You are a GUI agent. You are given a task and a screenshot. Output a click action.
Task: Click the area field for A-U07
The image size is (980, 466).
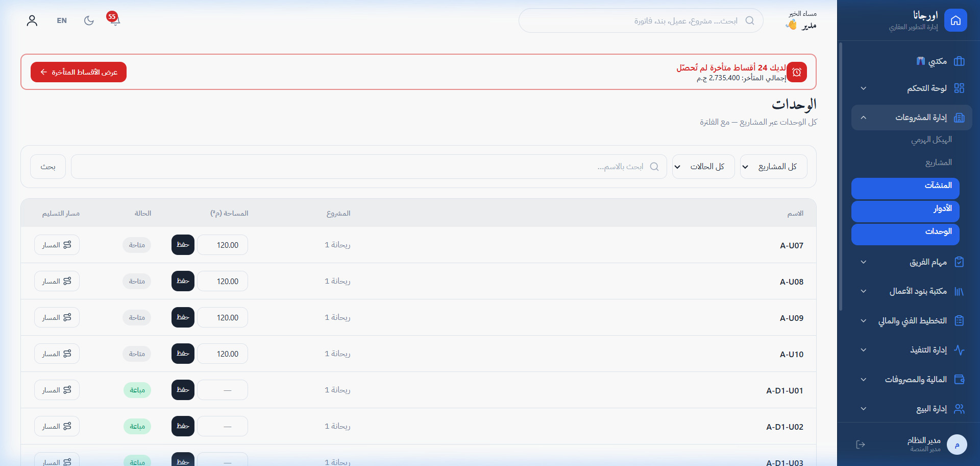pyautogui.click(x=223, y=245)
